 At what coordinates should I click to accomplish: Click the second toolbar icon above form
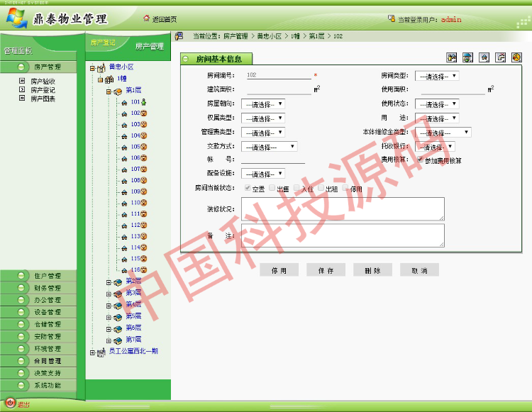point(467,57)
